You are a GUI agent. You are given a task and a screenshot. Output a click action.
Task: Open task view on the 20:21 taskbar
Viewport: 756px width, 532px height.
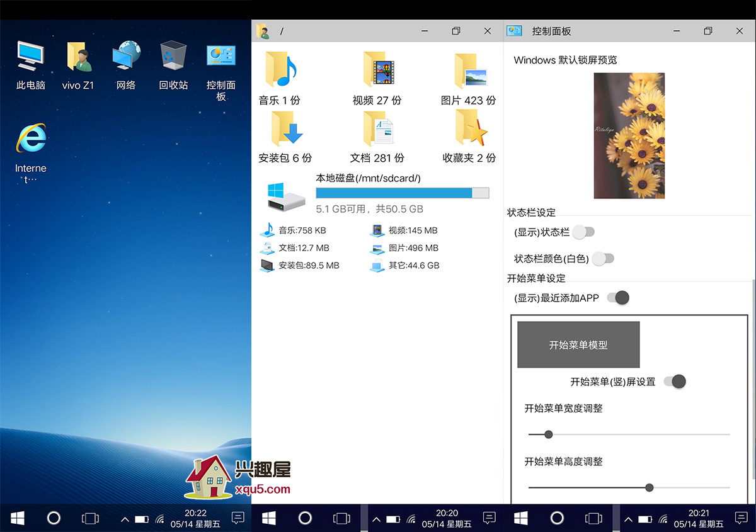coord(593,518)
